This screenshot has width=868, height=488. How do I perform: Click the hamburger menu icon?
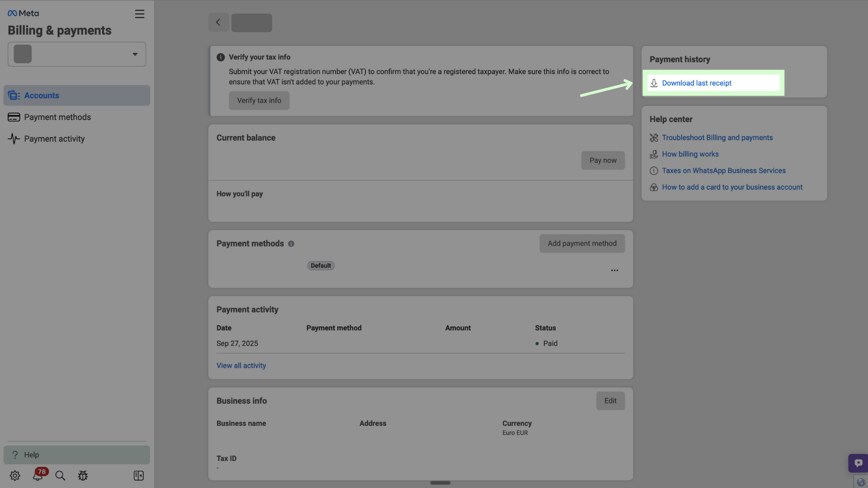(x=140, y=14)
